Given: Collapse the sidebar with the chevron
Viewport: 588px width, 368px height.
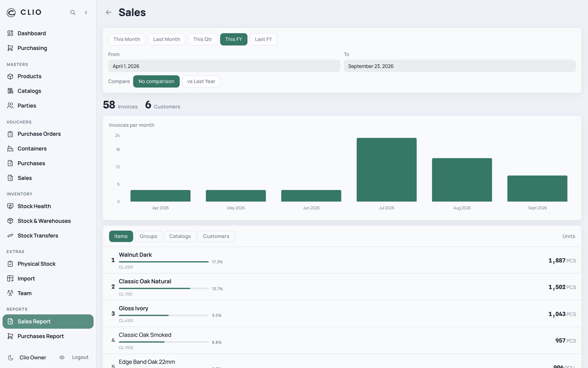Looking at the screenshot, I should (86, 13).
